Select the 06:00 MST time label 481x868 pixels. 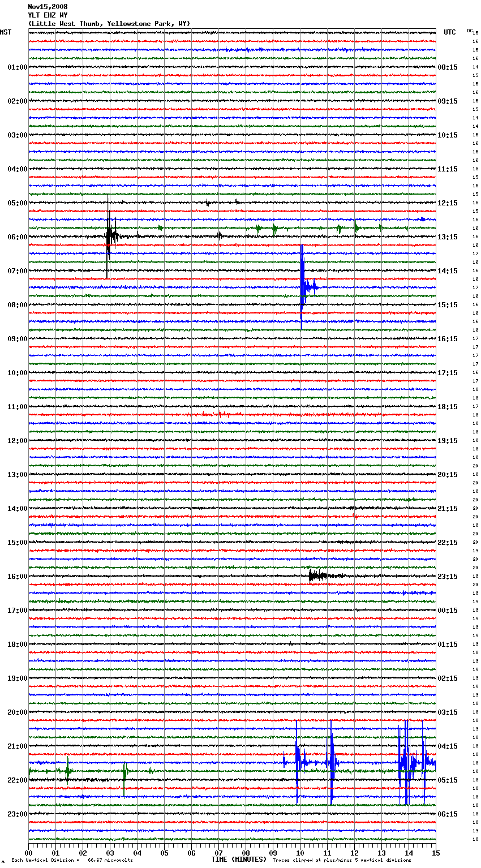pos(18,237)
